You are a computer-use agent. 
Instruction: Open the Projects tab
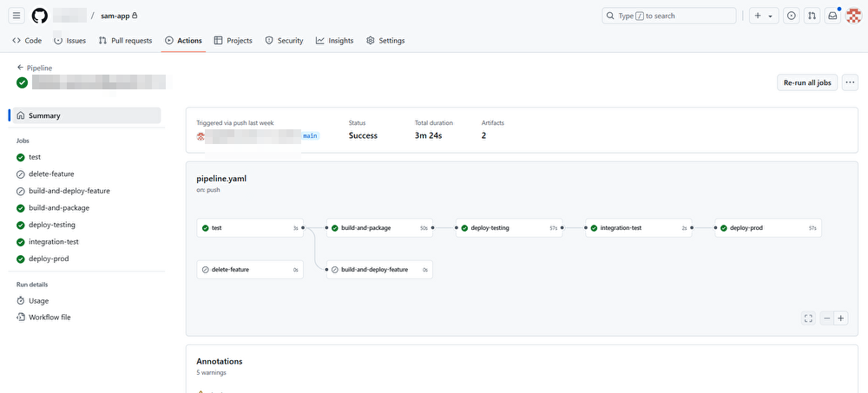pos(233,41)
